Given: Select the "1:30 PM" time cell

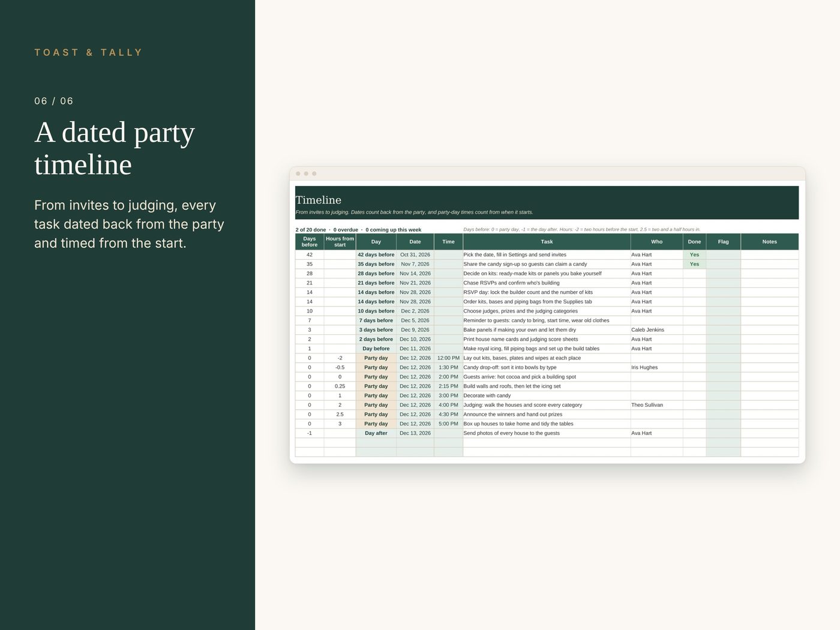Looking at the screenshot, I should pos(448,367).
